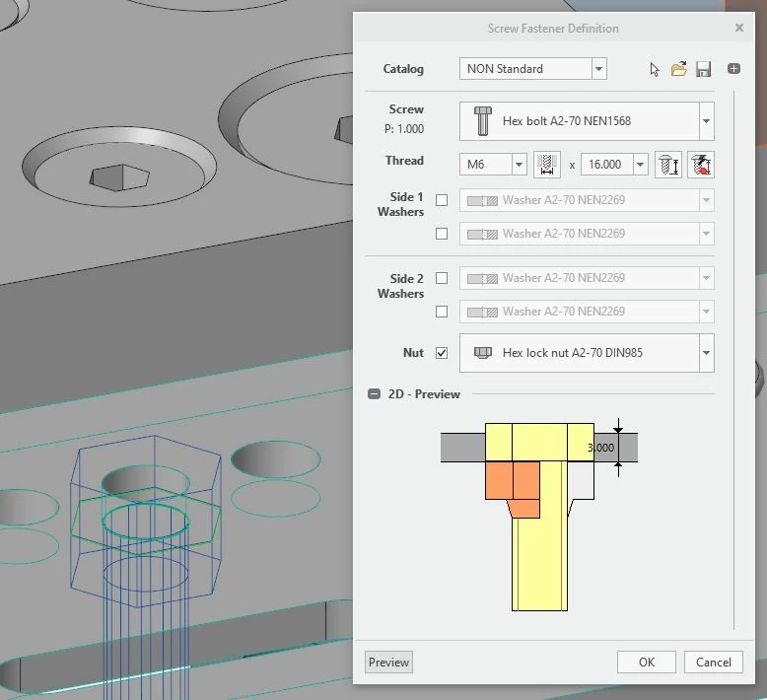Click the plus icon next to save
Image resolution: width=767 pixels, height=700 pixels.
(x=733, y=68)
